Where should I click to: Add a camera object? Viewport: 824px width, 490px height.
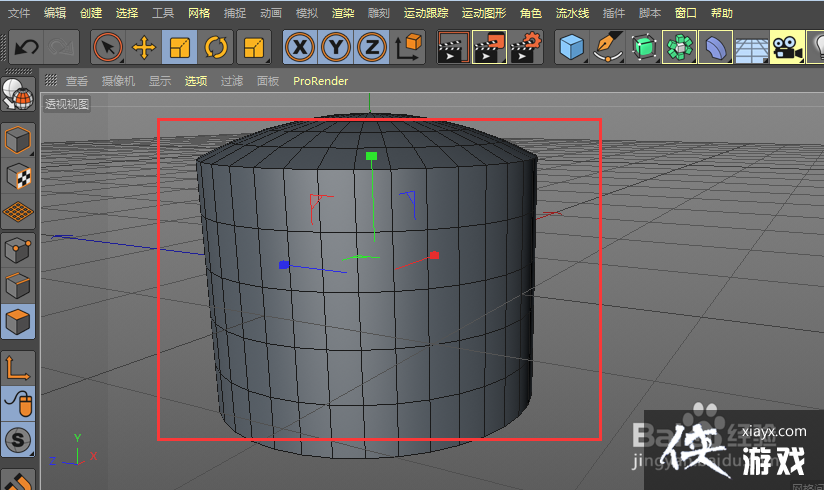pos(787,47)
